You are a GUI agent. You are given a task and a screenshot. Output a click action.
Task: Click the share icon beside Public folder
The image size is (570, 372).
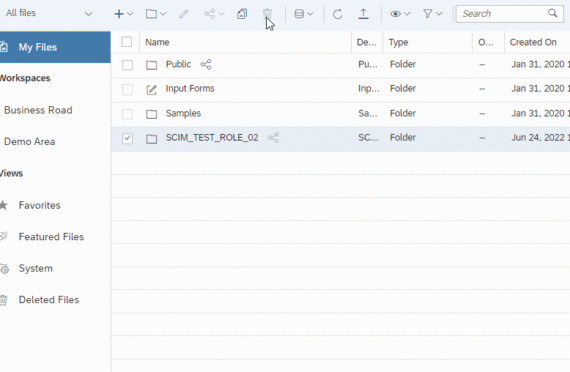(x=206, y=64)
